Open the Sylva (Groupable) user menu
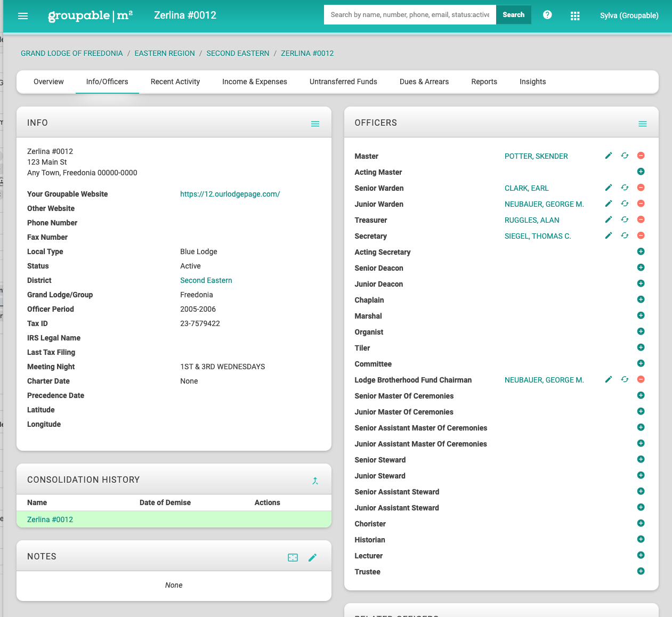The image size is (672, 617). [629, 15]
